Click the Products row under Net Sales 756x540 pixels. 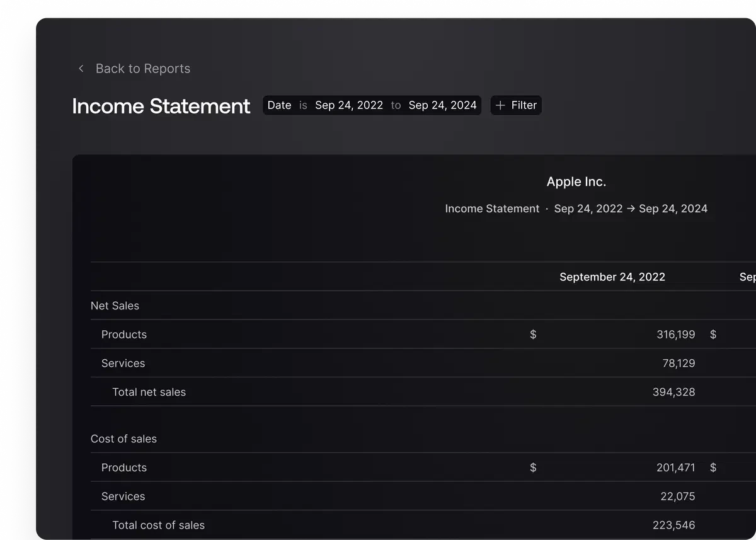click(124, 335)
